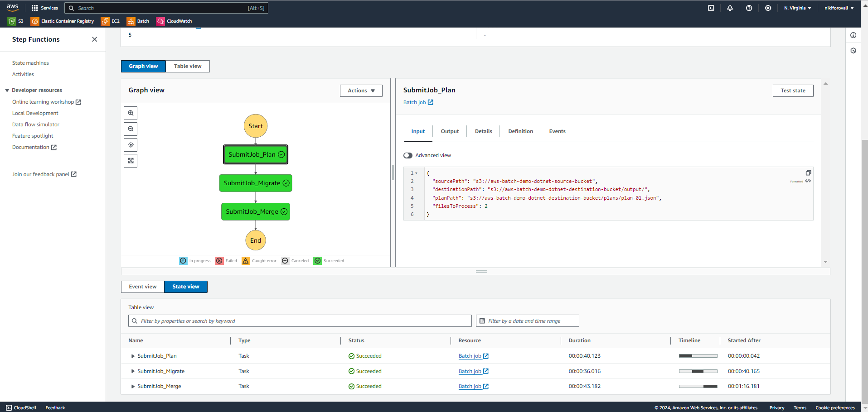
Task: Click the timeline bar for SubmitJob_Plan
Action: click(698, 356)
